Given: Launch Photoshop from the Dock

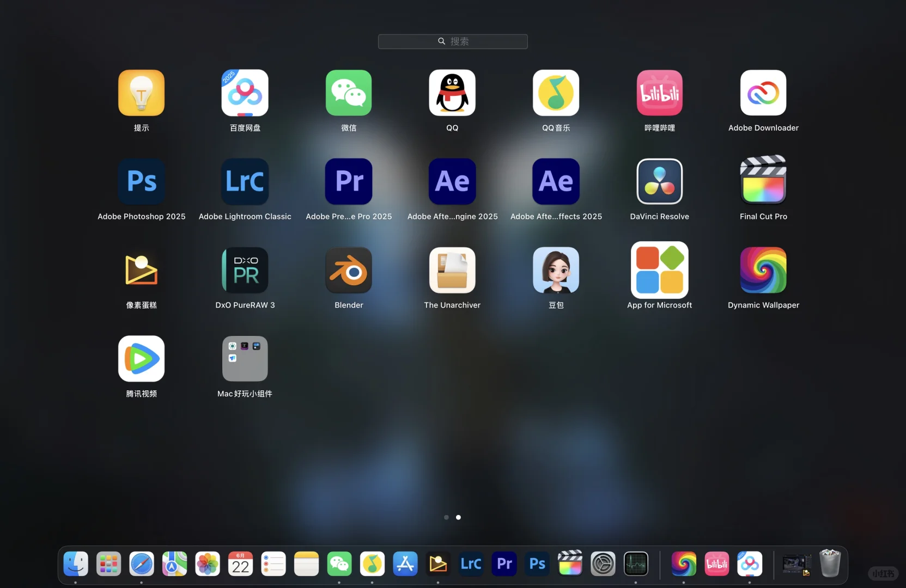Looking at the screenshot, I should (x=537, y=563).
